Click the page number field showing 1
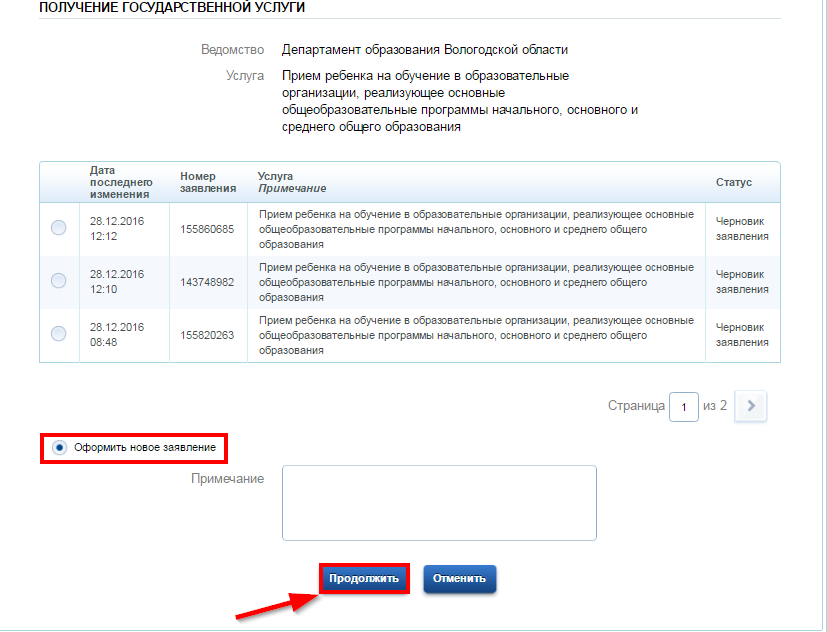Viewport: 827px width, 632px height. 683,407
